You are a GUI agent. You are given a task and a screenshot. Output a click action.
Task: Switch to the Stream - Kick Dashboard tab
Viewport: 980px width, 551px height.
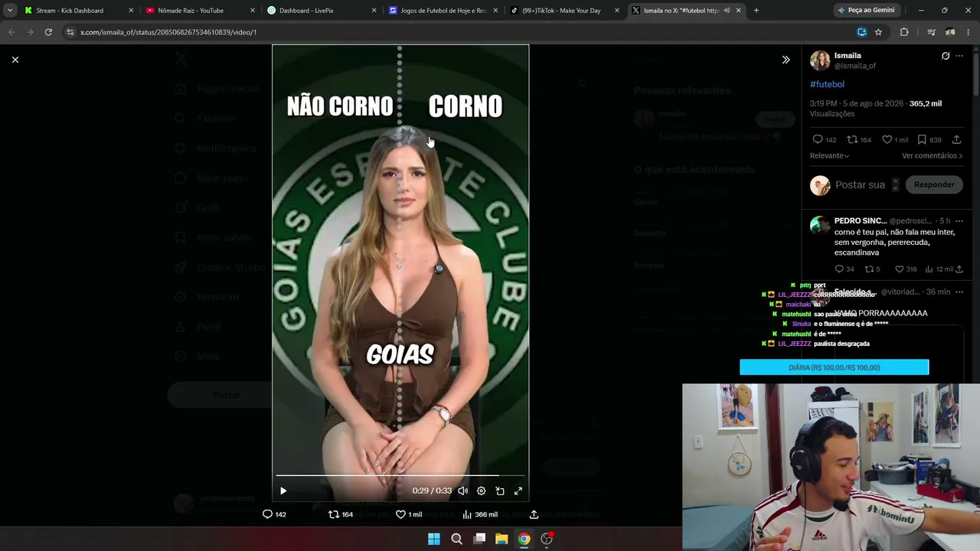[79, 11]
